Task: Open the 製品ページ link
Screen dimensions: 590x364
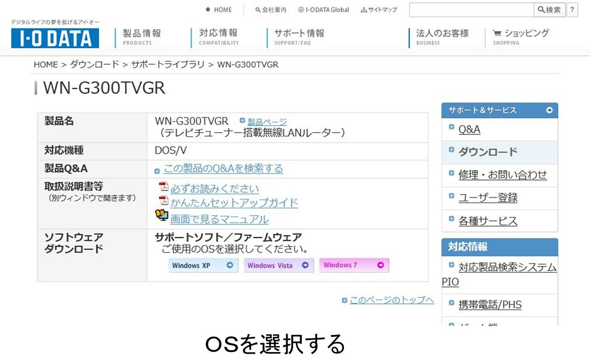Action: point(267,122)
